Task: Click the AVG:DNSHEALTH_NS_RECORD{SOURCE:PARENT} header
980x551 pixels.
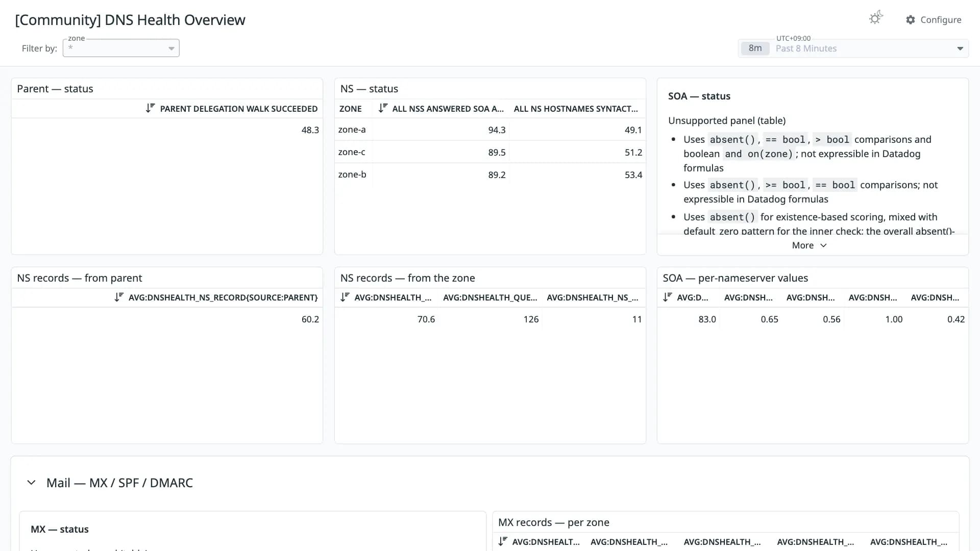Action: pyautogui.click(x=223, y=297)
